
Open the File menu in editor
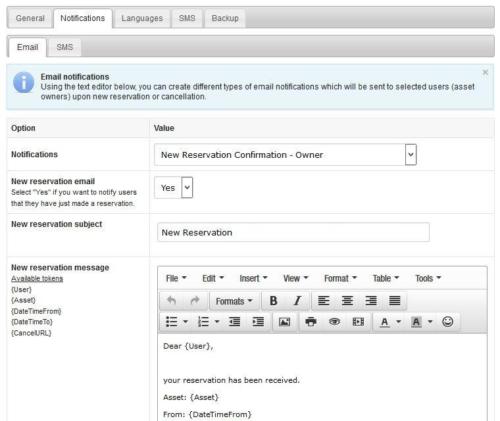(176, 278)
